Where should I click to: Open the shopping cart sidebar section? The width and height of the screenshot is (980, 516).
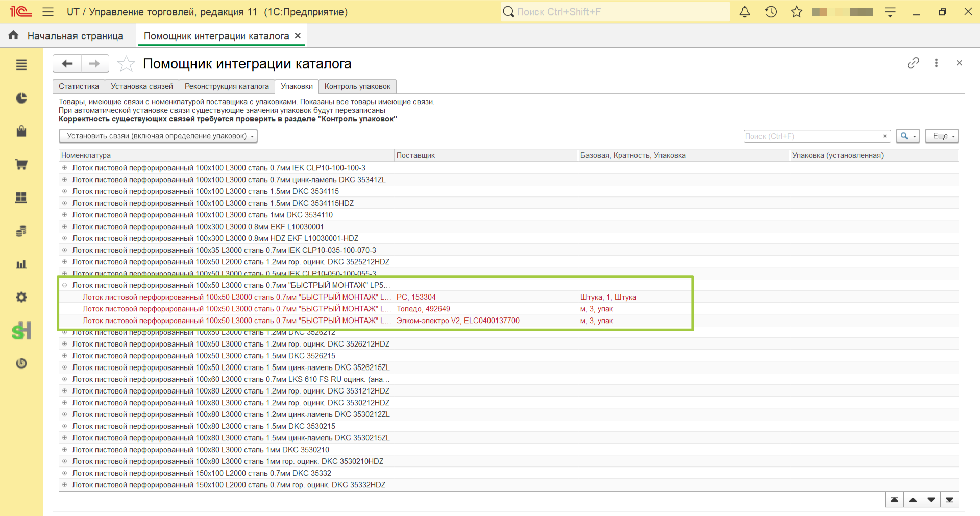point(21,164)
